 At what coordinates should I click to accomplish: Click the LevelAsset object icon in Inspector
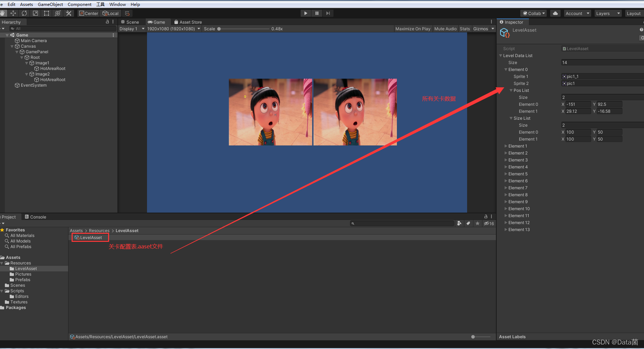505,33
